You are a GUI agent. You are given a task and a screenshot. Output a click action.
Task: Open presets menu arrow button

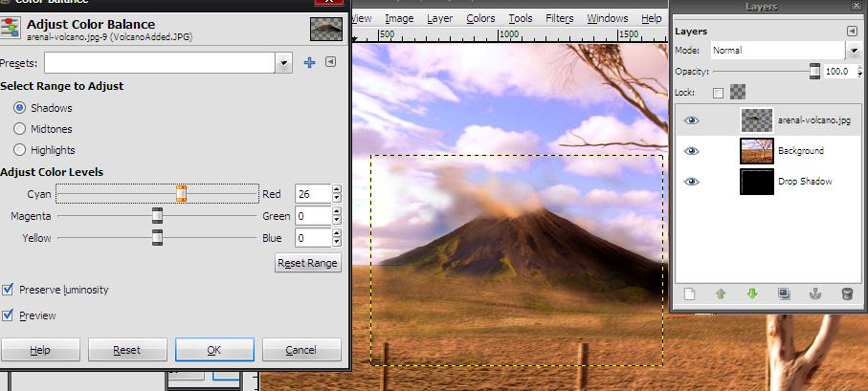coord(330,62)
